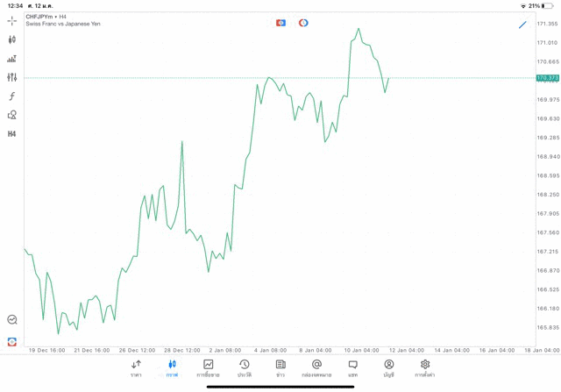
Task: Open the Chat (แชท) tab
Action: [352, 367]
